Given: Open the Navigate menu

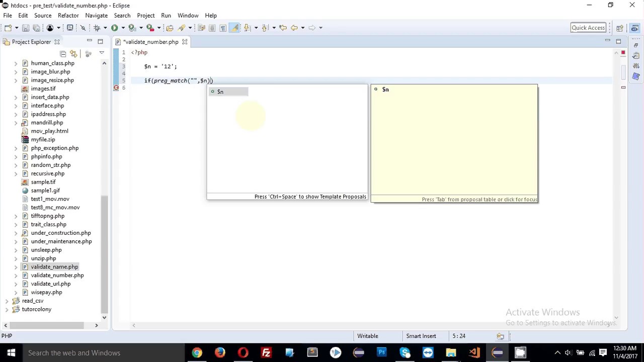Looking at the screenshot, I should [x=96, y=16].
